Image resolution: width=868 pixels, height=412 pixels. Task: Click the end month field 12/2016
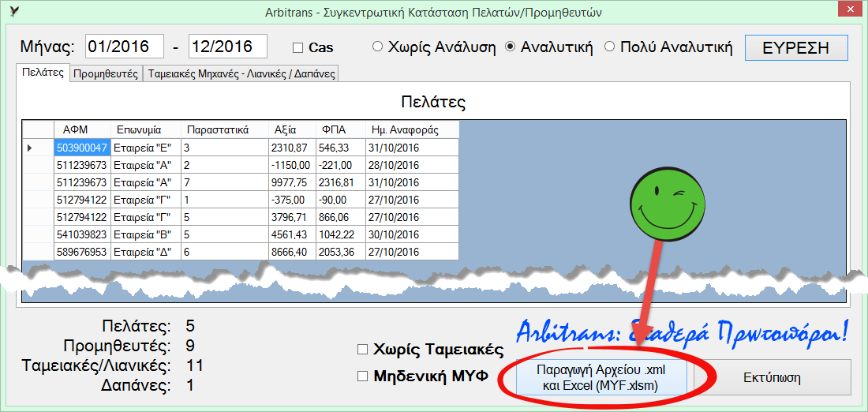point(228,47)
